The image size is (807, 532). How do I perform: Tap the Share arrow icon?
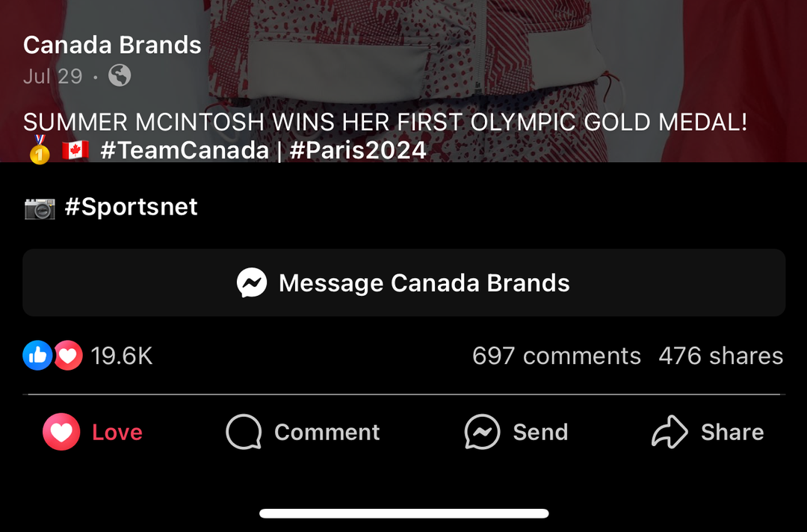pos(670,432)
